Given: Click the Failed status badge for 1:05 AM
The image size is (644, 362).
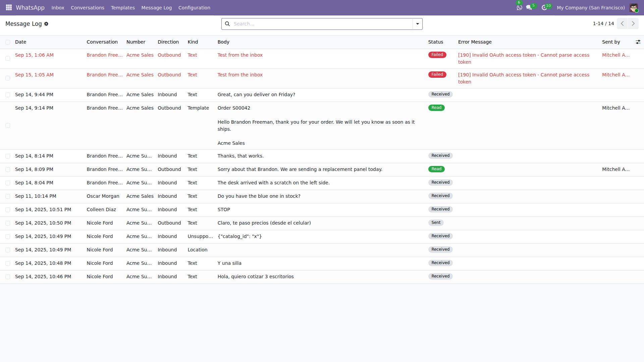Looking at the screenshot, I should [437, 74].
